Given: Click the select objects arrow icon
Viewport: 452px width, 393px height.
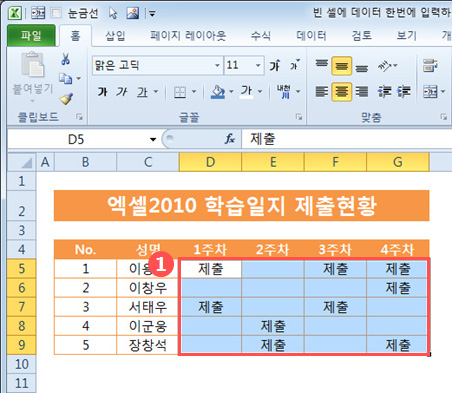Looking at the screenshot, I should click(x=113, y=13).
